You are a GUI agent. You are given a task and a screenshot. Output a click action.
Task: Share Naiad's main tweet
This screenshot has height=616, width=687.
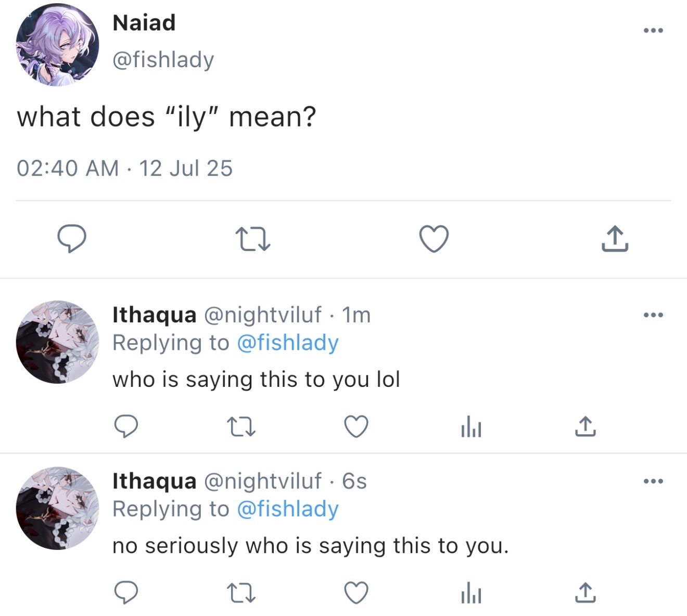(x=615, y=239)
